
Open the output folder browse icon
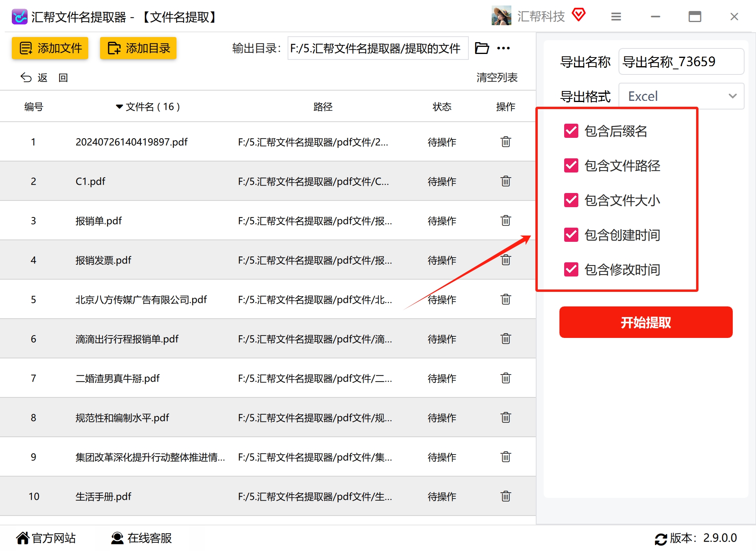(481, 48)
